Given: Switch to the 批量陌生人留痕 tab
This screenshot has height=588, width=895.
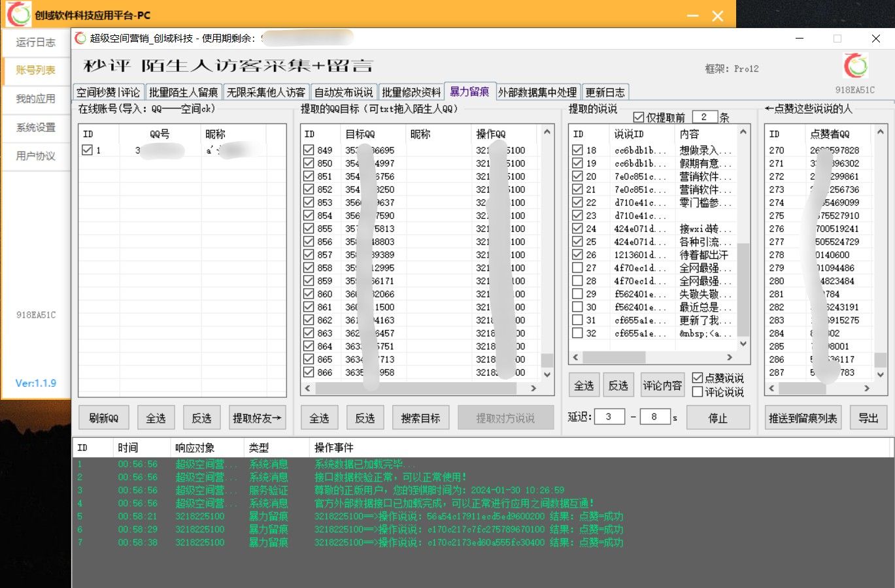Looking at the screenshot, I should [x=183, y=92].
